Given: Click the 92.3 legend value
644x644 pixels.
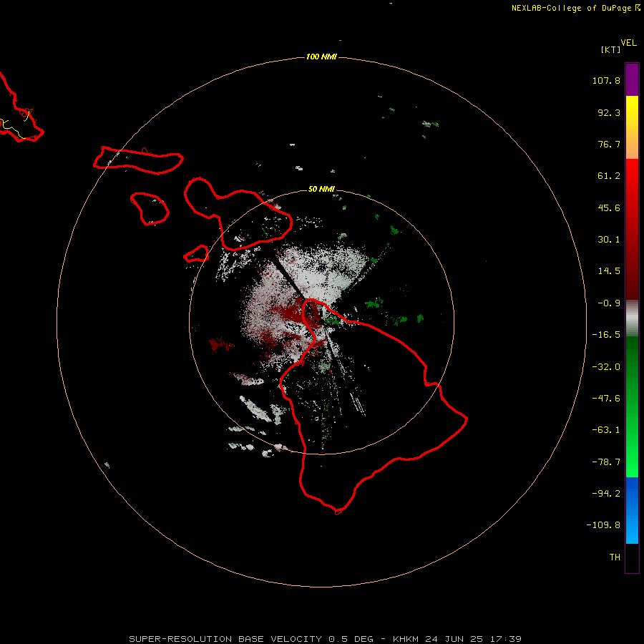Looking at the screenshot, I should 609,112.
